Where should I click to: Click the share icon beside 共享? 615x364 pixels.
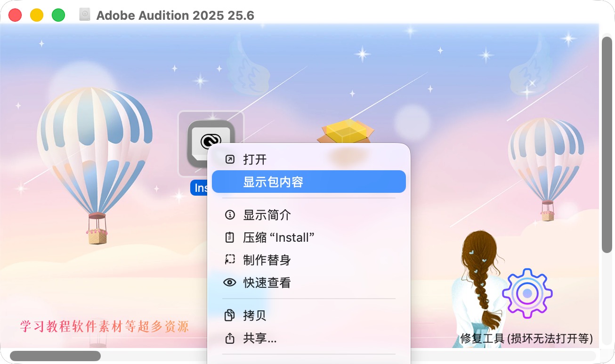click(230, 338)
